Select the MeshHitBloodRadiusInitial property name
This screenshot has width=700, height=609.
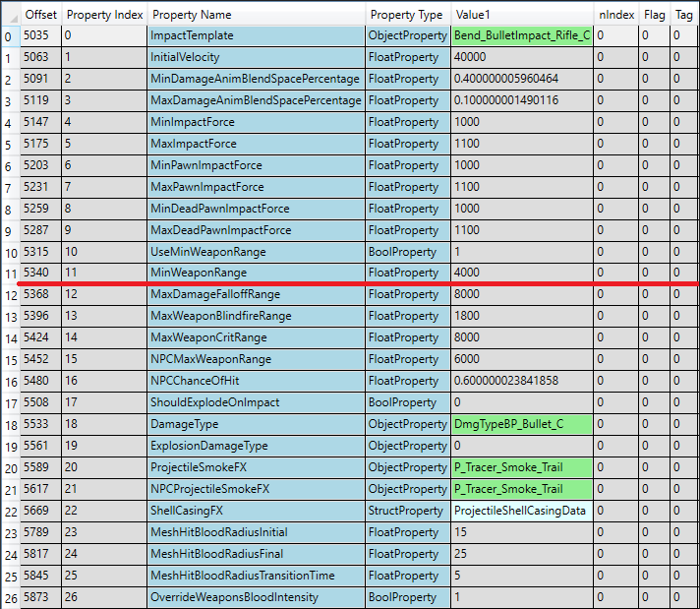click(x=257, y=532)
